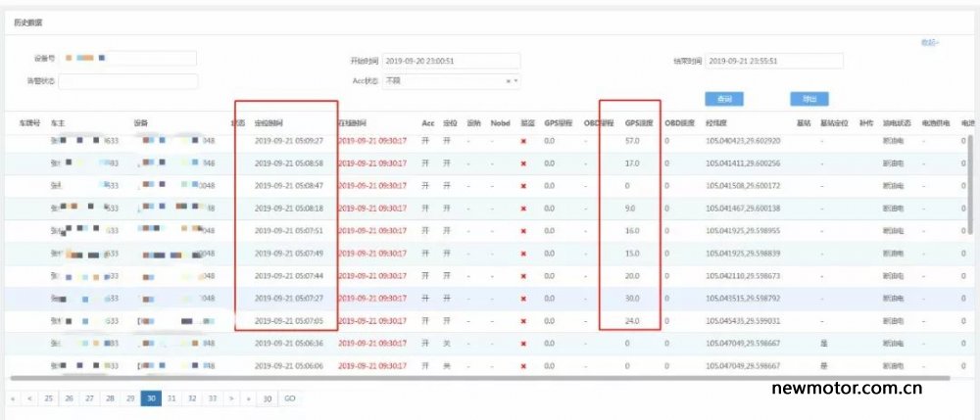Viewport: 980px width, 420px height.
Task: Go to the previous page with < button
Action: (29, 398)
